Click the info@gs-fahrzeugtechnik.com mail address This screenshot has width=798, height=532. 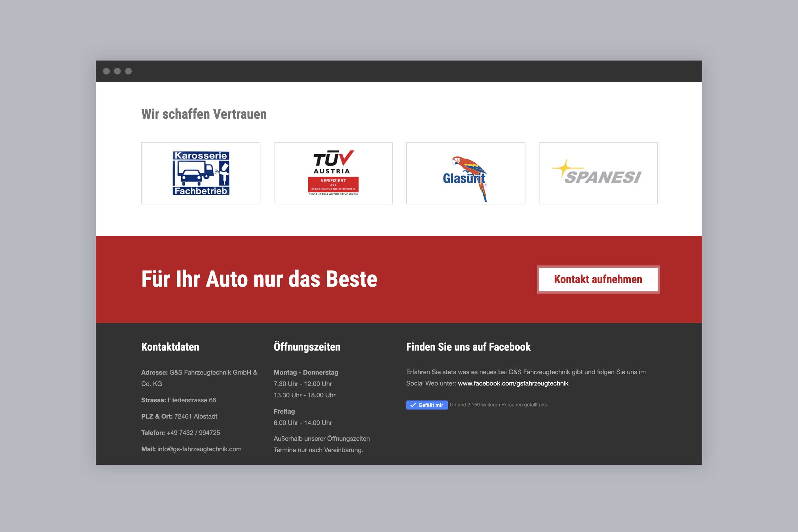click(x=199, y=449)
